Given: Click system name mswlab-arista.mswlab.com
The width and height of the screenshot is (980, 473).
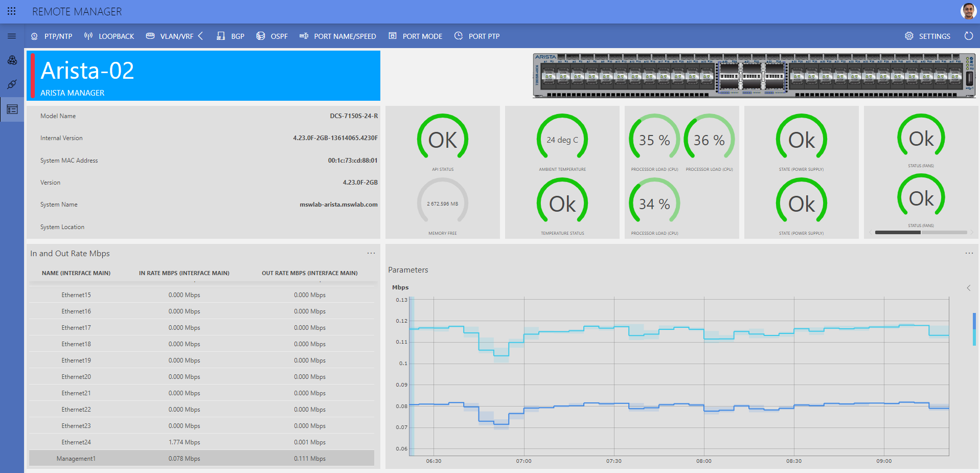Looking at the screenshot, I should point(338,204).
